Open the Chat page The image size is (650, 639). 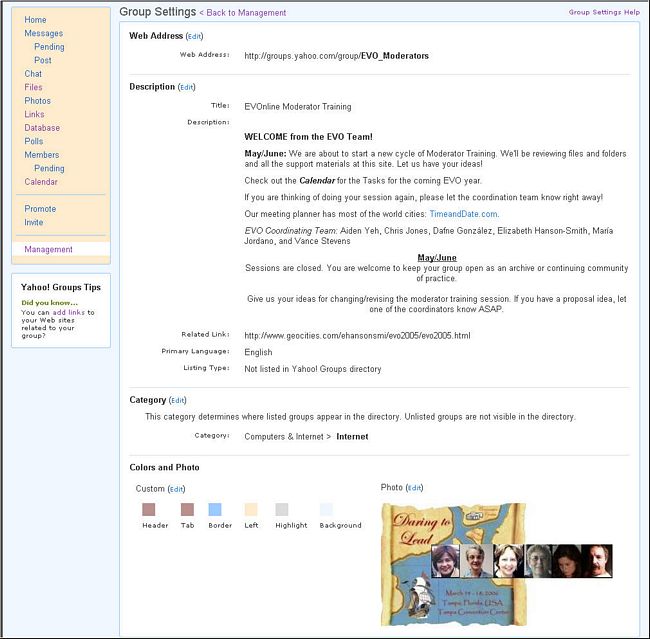tap(33, 74)
